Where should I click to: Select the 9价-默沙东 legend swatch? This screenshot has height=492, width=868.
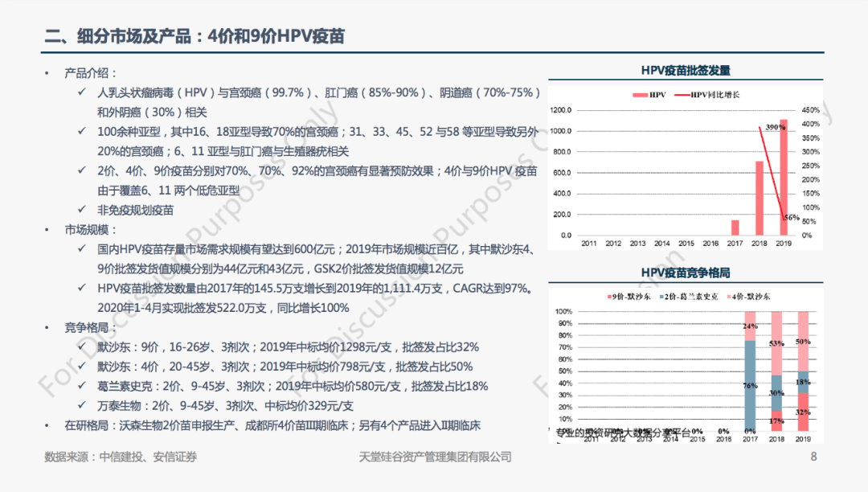(x=610, y=297)
